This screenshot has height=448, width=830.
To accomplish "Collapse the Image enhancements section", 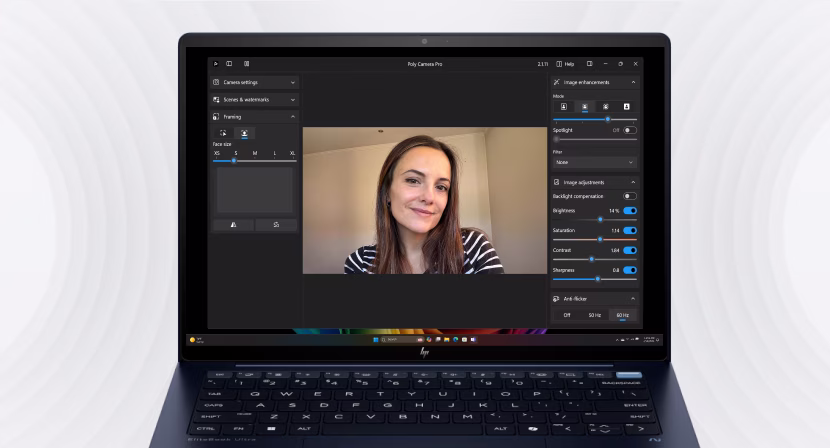I will pyautogui.click(x=632, y=82).
